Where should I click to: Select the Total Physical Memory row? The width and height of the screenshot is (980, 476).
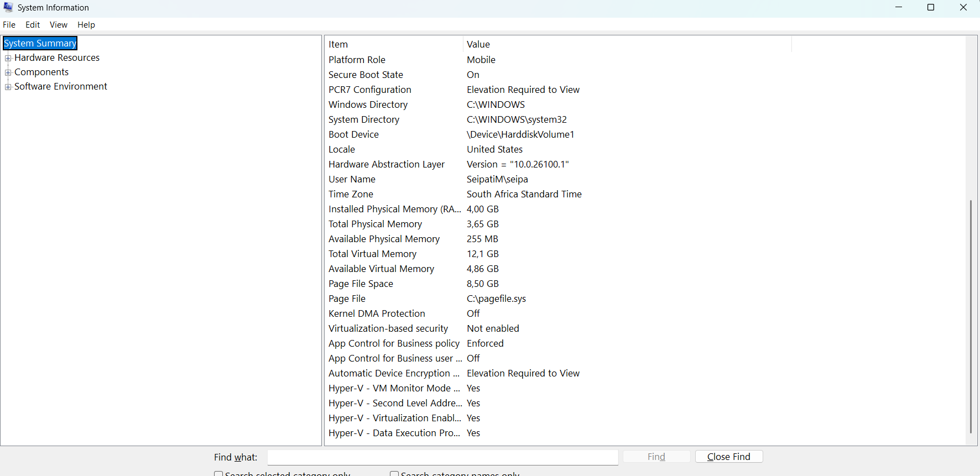(559, 224)
